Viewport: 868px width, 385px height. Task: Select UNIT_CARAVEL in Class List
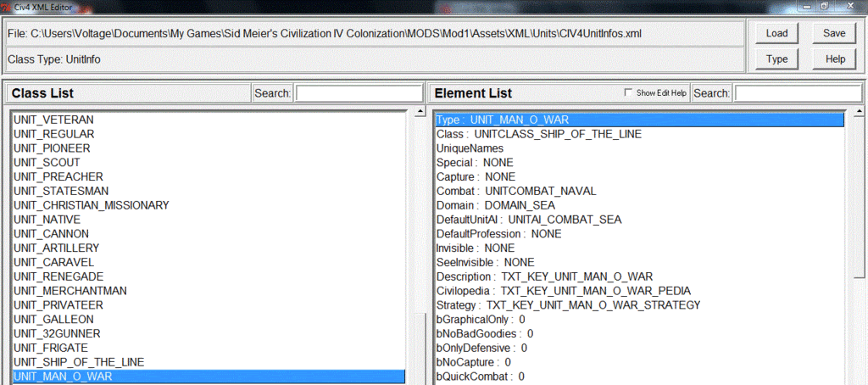click(x=209, y=263)
